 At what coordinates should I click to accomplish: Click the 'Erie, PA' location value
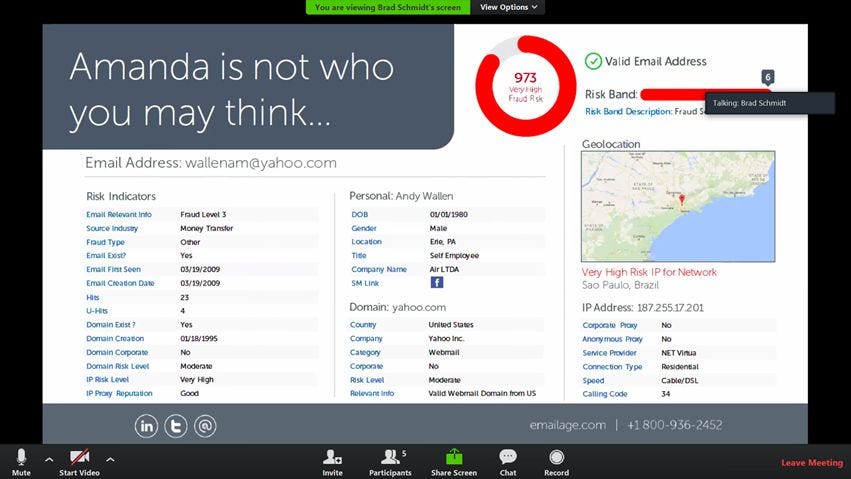[x=443, y=241]
